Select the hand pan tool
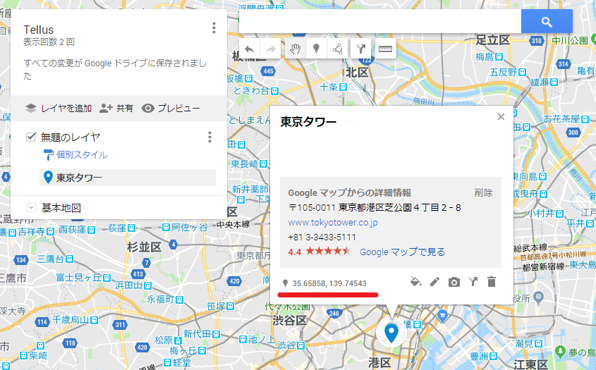The width and height of the screenshot is (596, 370). [295, 49]
